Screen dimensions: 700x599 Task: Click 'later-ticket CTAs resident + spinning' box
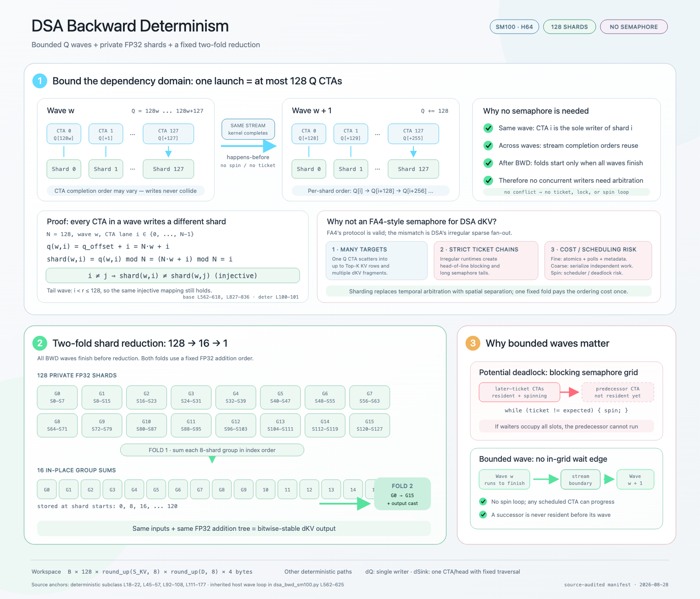coord(519,392)
